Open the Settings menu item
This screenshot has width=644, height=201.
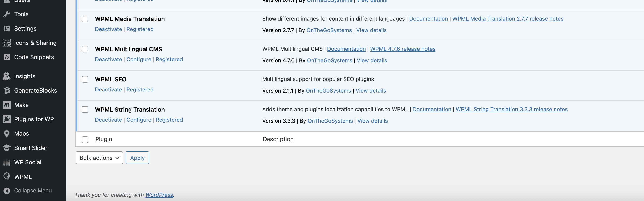[x=25, y=29]
